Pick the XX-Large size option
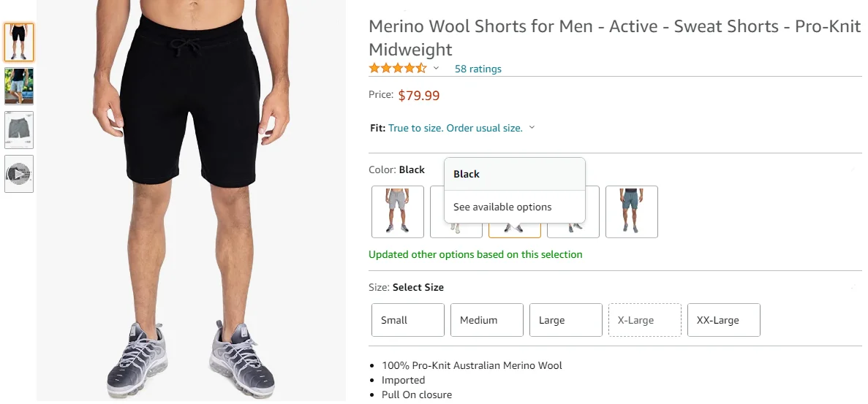Screen dimensions: 868x404 click(x=723, y=320)
